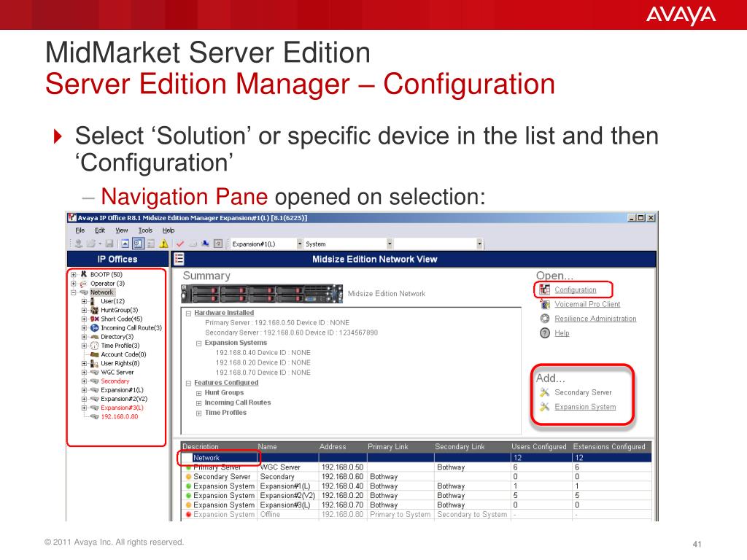This screenshot has width=747, height=560.
Task: Click the last toolbar icon before the Expansion#1(L) box
Action: tap(217, 244)
